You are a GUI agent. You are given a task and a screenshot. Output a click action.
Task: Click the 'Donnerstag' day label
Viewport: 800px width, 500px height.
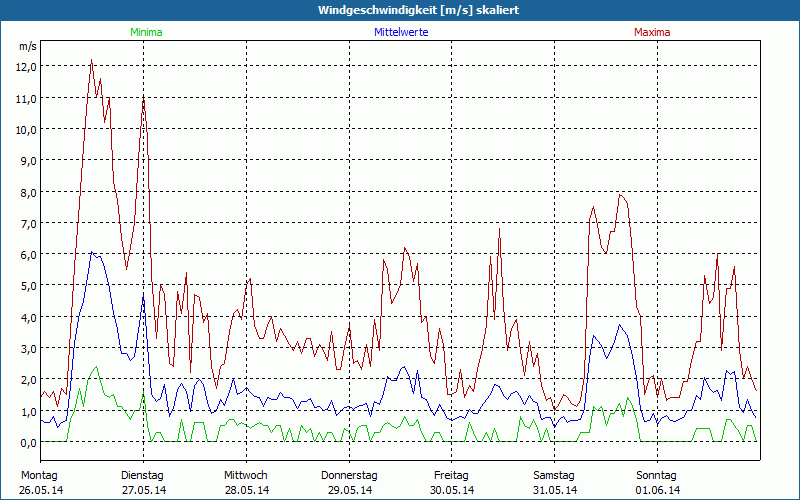tap(349, 476)
